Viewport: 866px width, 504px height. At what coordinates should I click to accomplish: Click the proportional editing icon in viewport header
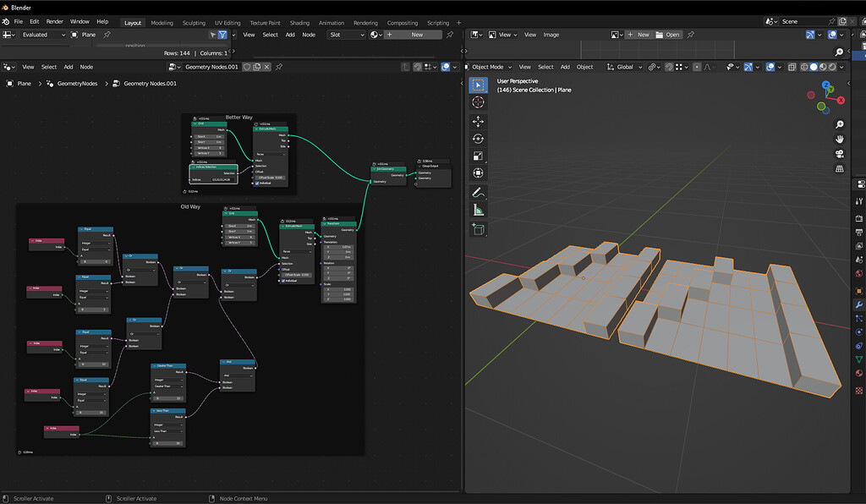(697, 67)
